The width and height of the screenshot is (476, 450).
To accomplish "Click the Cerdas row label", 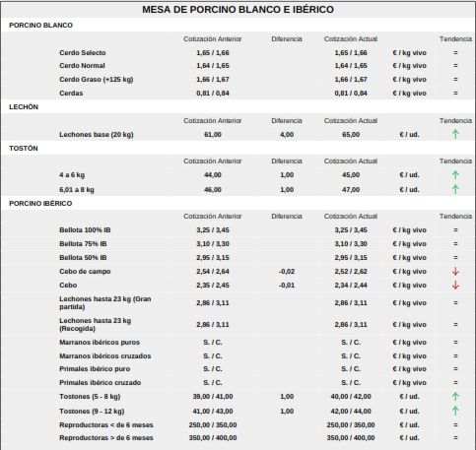I will 71,94.
